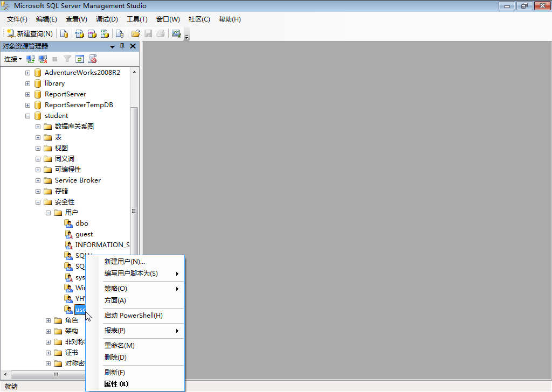Screen dimensions: 552x392
Task: Open the Connect (连接) dropdown
Action: pos(13,59)
